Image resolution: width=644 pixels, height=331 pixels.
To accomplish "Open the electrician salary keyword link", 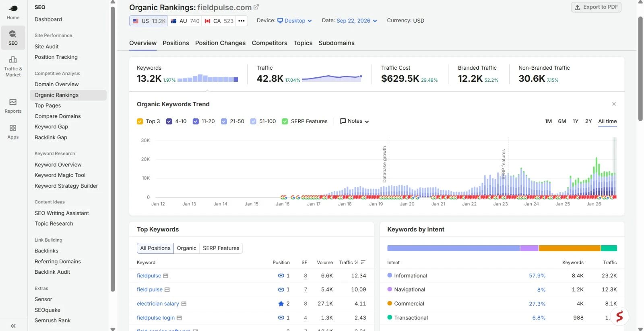I will (x=158, y=304).
